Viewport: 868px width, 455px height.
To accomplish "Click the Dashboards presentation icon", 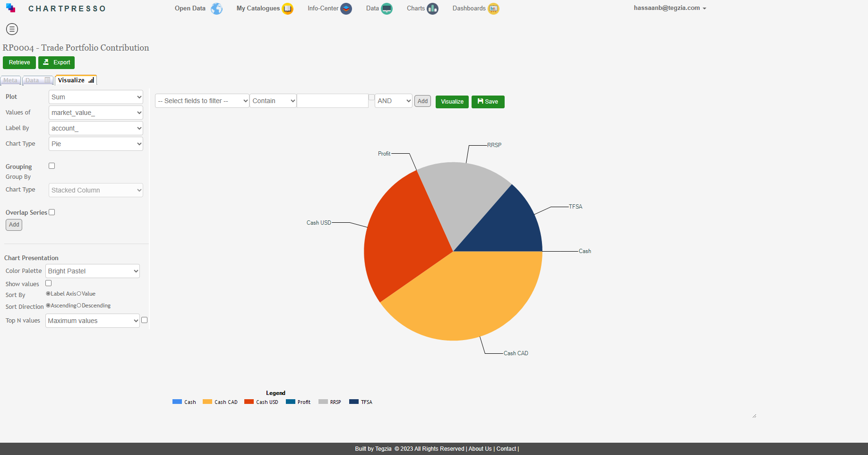I will [493, 9].
